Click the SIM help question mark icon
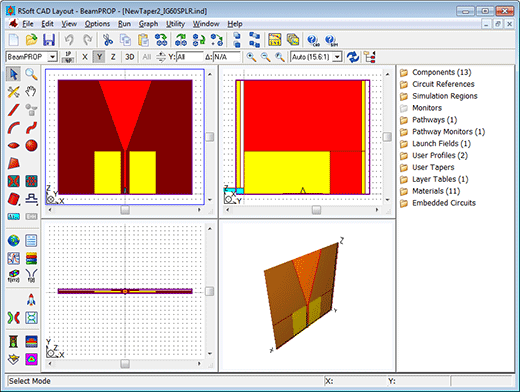Image resolution: width=520 pixels, height=392 pixels. click(x=331, y=40)
